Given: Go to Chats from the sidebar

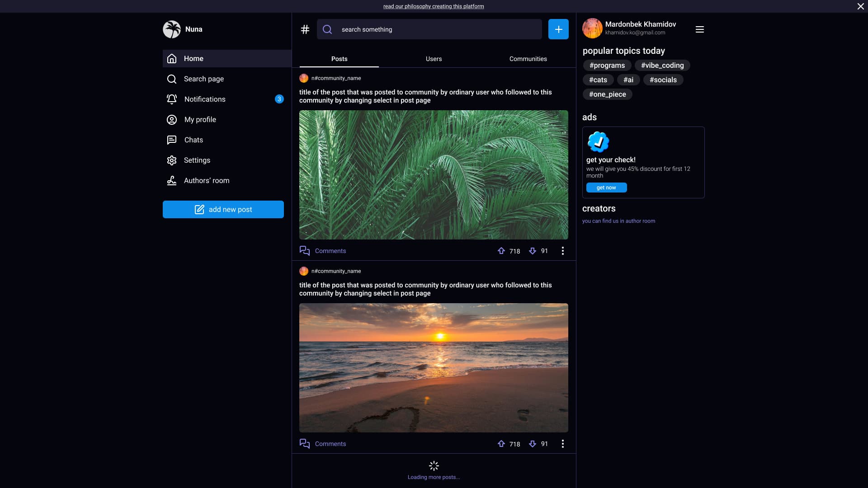Looking at the screenshot, I should [193, 140].
